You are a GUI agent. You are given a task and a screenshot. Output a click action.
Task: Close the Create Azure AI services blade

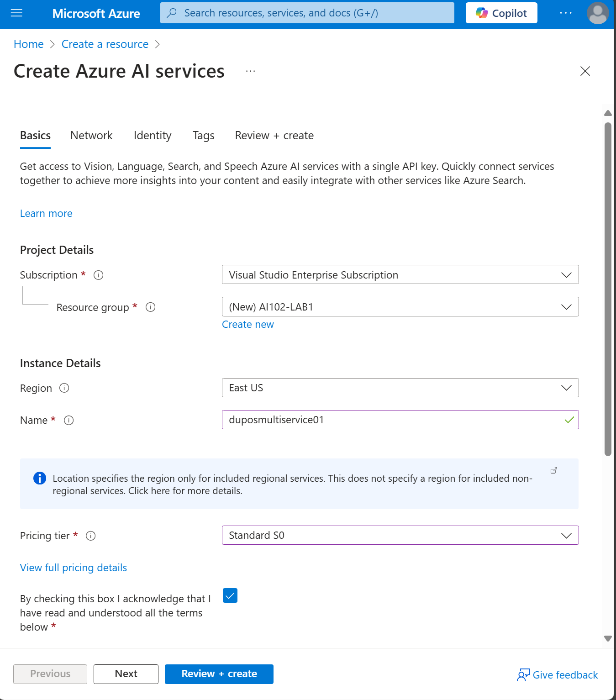[585, 71]
